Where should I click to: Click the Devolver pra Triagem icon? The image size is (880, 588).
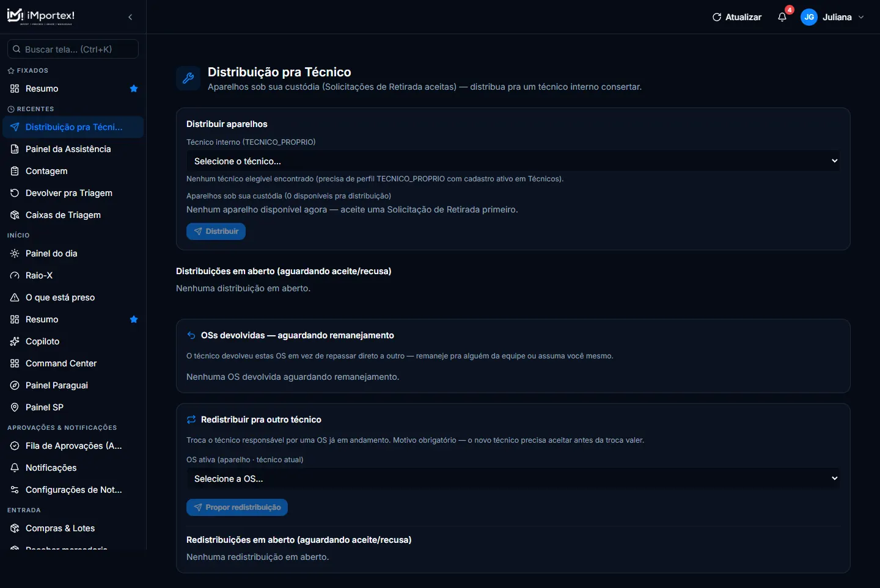(x=15, y=193)
